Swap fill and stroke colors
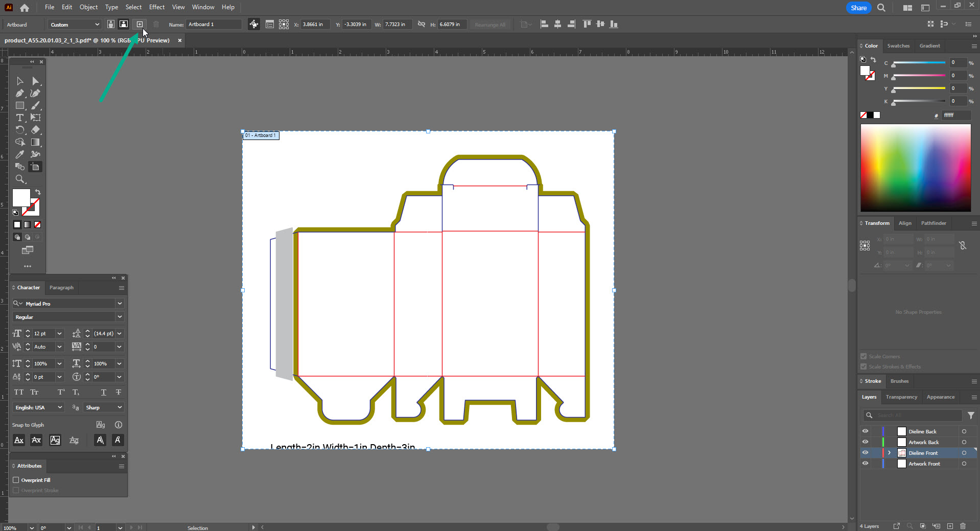Screen dimensions: 980x531 pyautogui.click(x=37, y=192)
